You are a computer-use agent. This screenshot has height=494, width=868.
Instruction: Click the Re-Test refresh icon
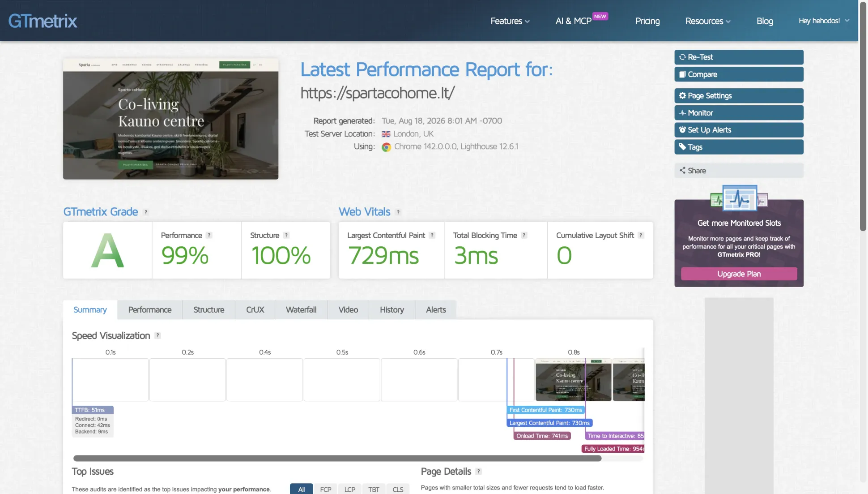682,57
